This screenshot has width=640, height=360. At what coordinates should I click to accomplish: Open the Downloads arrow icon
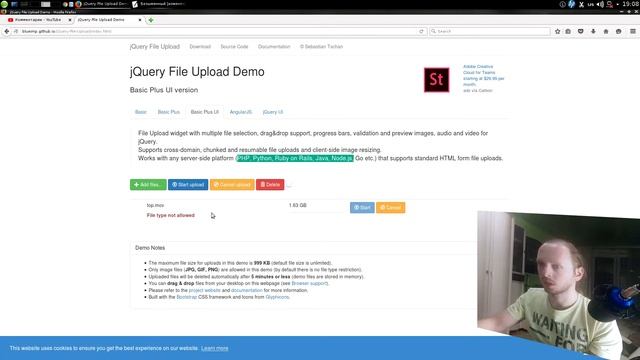pyautogui.click(x=593, y=31)
